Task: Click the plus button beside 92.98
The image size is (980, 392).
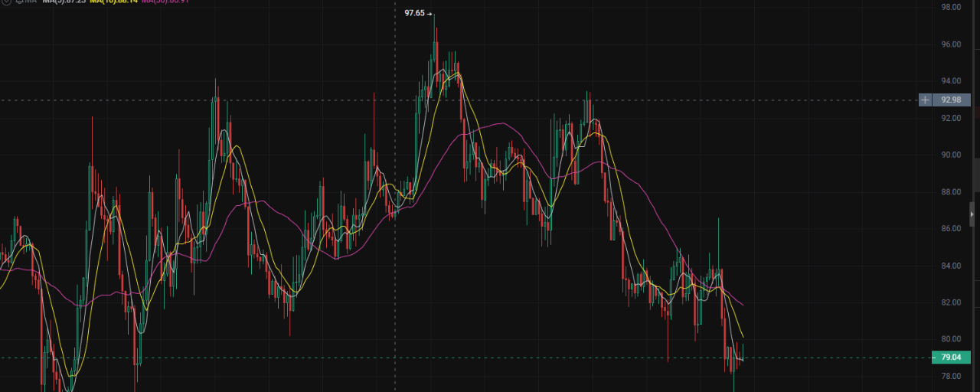Action: point(925,100)
